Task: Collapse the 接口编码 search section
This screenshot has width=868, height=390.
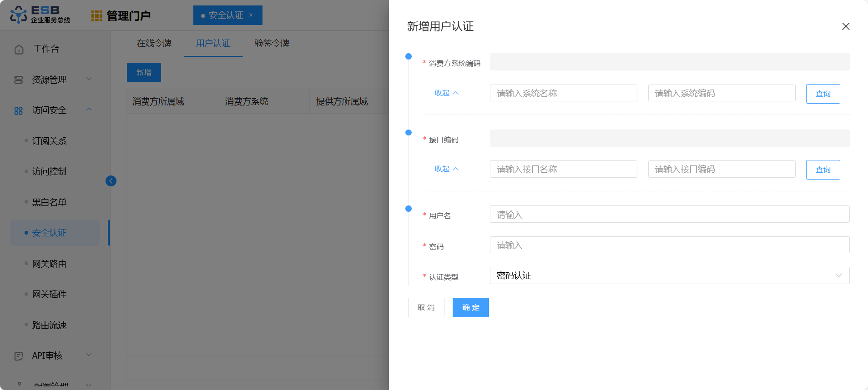Action: [x=446, y=169]
